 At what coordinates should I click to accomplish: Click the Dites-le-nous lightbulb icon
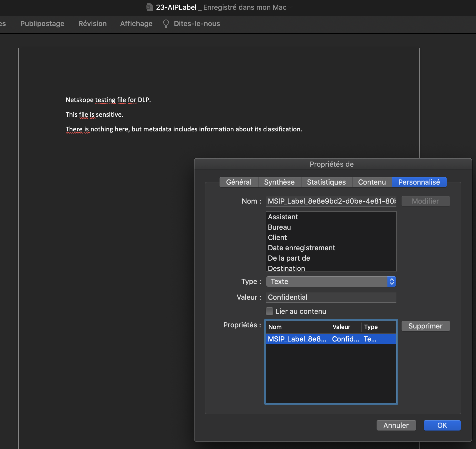[x=166, y=24]
